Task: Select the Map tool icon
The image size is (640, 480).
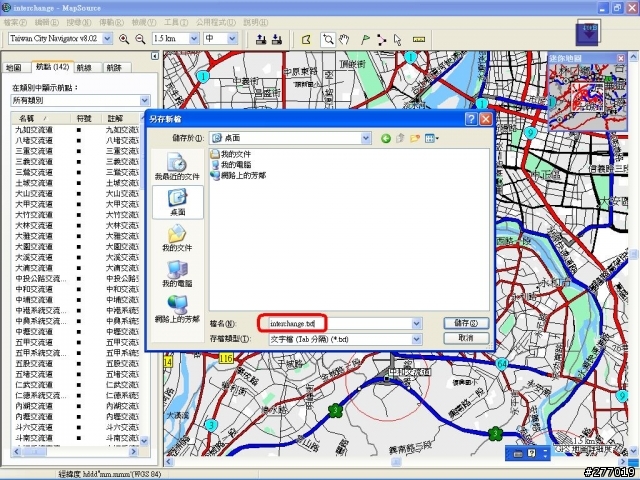Action: [306, 39]
